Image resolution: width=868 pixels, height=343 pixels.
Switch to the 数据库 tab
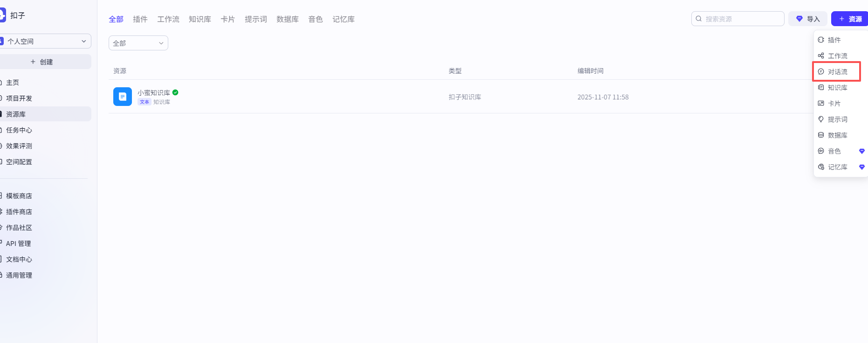click(288, 19)
